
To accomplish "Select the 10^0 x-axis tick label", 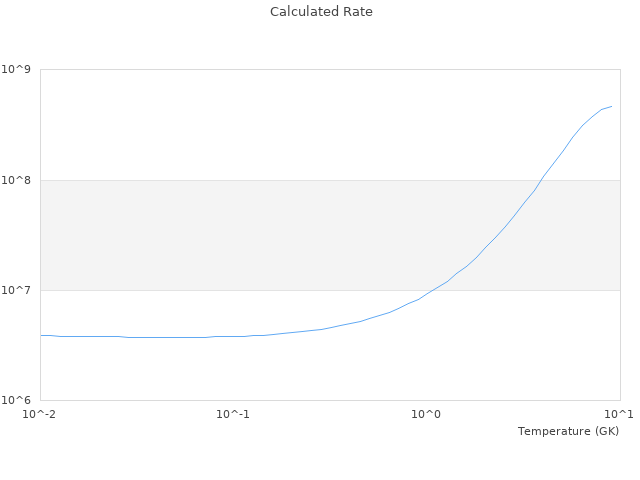I will tap(427, 414).
